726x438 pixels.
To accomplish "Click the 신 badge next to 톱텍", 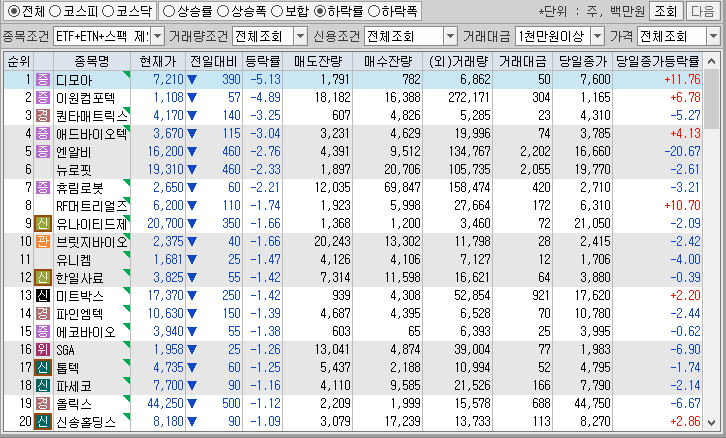I will (43, 368).
